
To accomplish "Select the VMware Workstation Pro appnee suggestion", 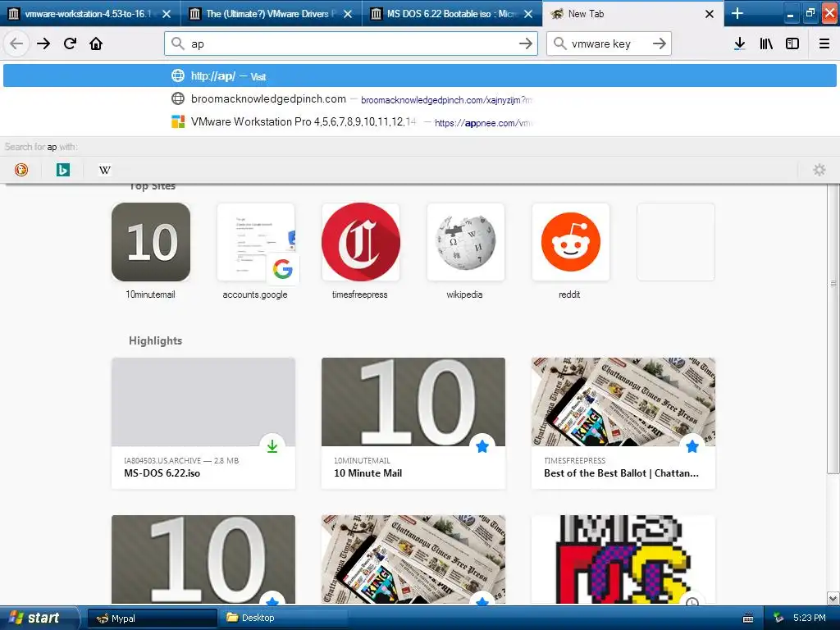I will coord(420,122).
